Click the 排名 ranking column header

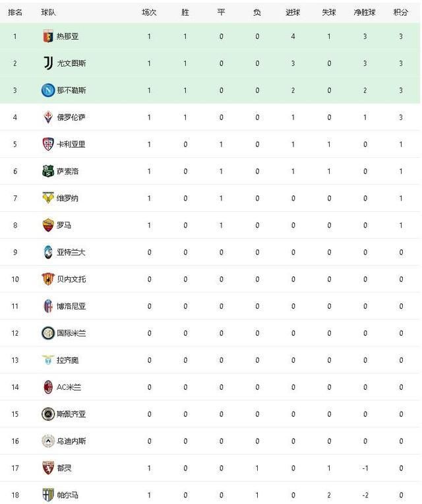tap(15, 13)
